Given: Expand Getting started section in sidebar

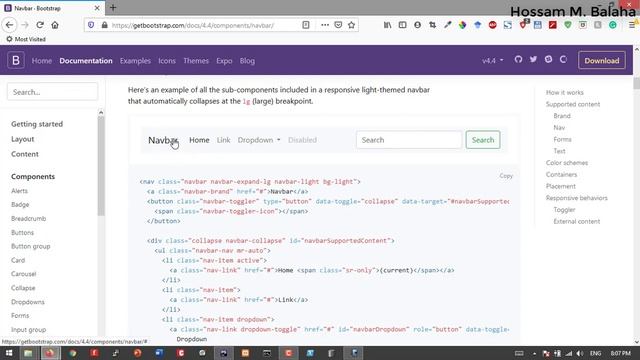Looking at the screenshot, I should 37,124.
